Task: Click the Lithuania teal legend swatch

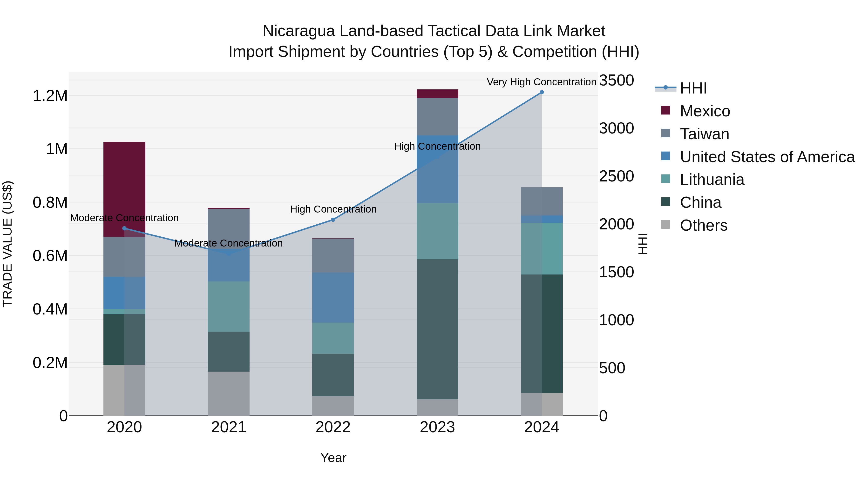Action: coord(665,179)
